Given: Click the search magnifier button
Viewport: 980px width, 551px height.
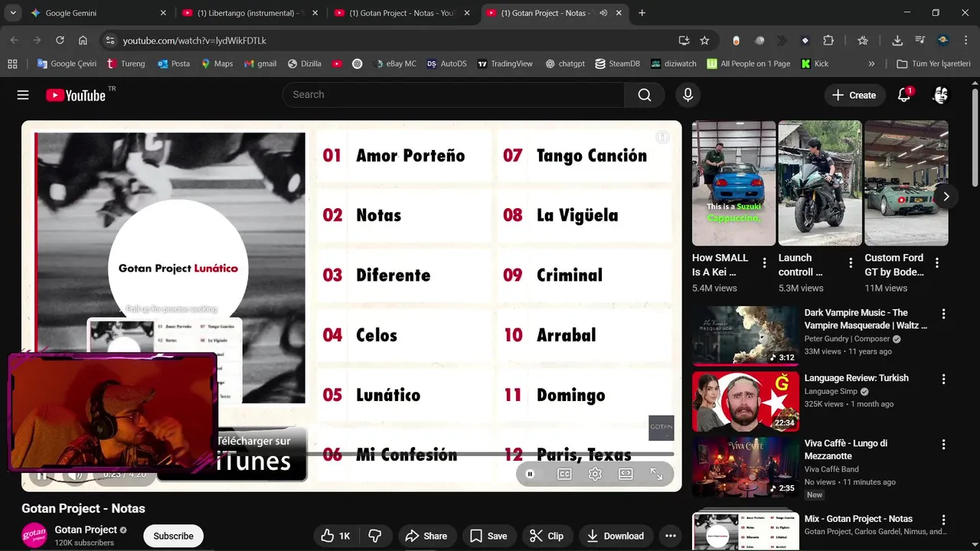Looking at the screenshot, I should tap(645, 95).
